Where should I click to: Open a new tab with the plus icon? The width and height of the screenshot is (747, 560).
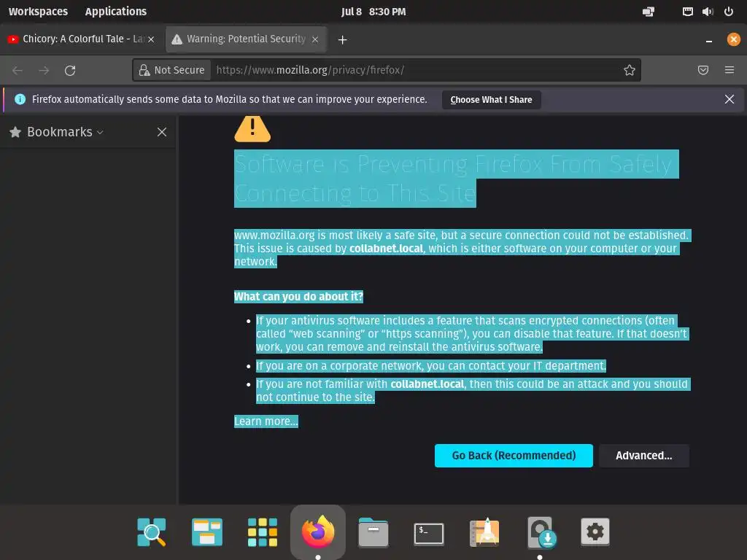342,40
